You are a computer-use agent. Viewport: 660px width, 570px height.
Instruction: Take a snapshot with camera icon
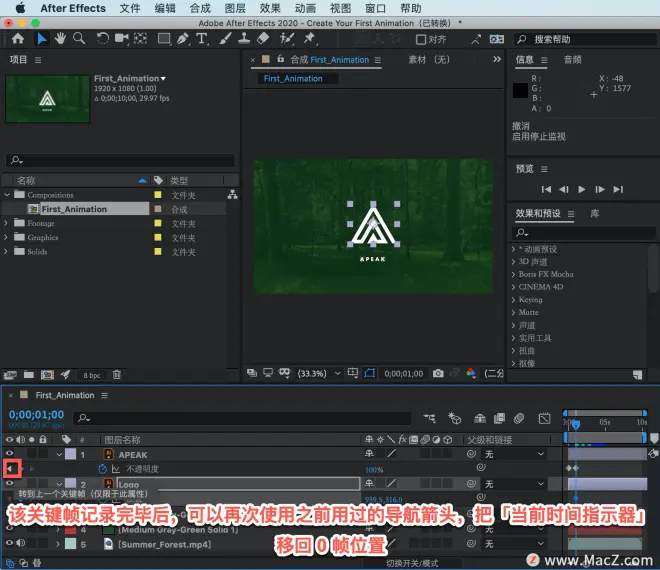(x=438, y=373)
